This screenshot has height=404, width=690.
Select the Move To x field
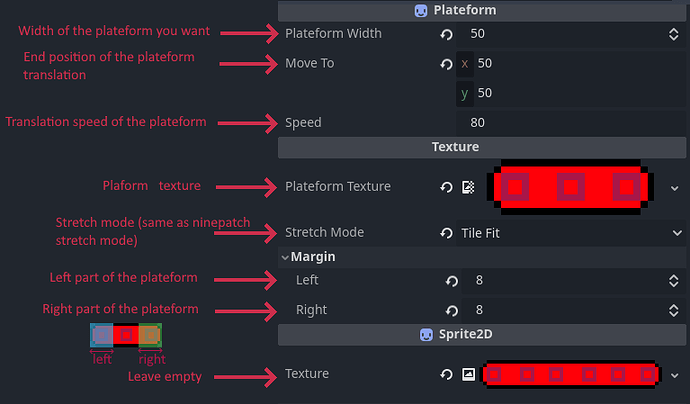pos(570,63)
